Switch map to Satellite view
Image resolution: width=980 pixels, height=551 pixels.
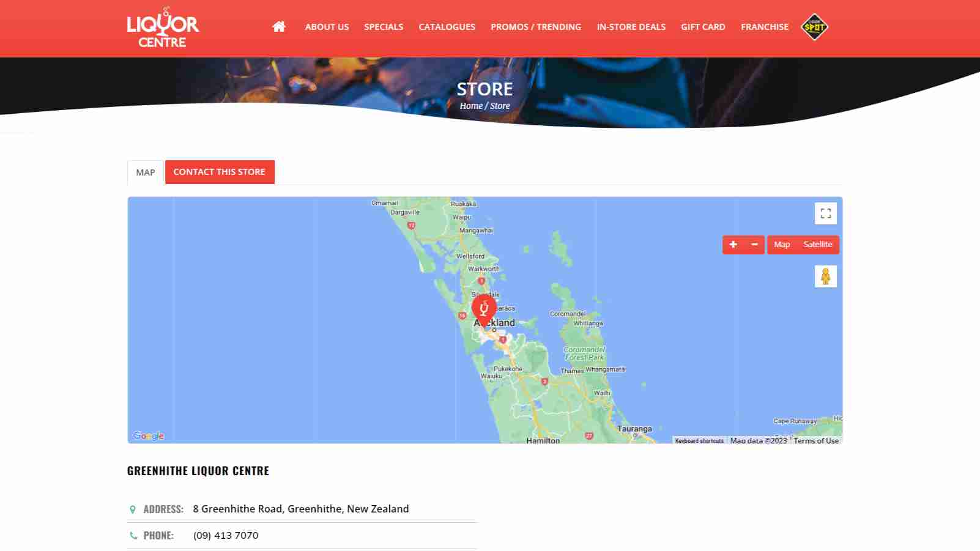coord(818,245)
